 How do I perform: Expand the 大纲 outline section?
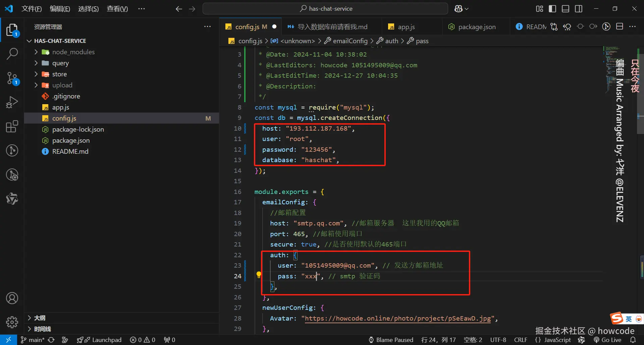pos(121,318)
